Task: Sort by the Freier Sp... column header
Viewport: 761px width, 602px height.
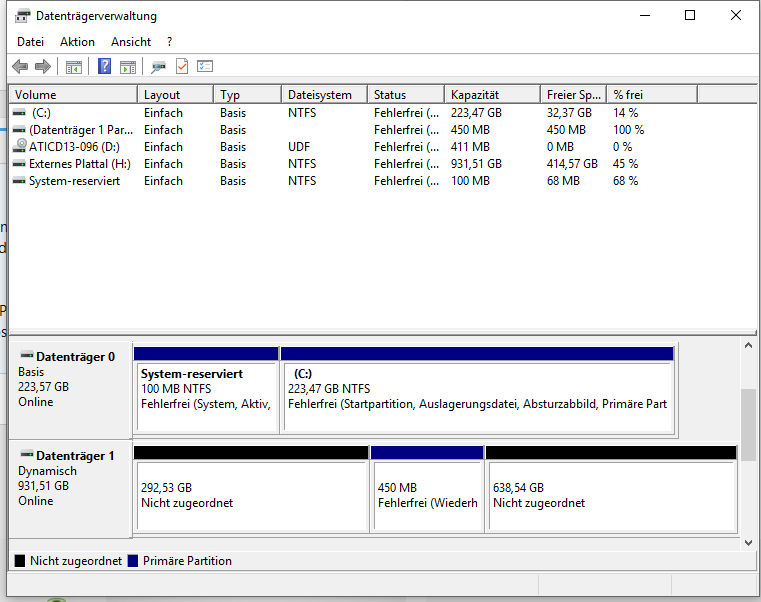Action: click(x=574, y=95)
